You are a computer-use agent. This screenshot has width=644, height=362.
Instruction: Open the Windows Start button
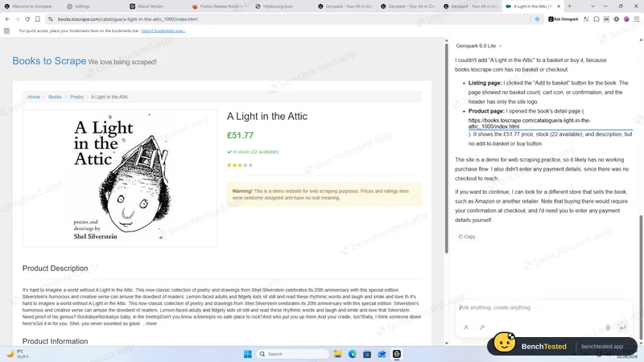248,354
